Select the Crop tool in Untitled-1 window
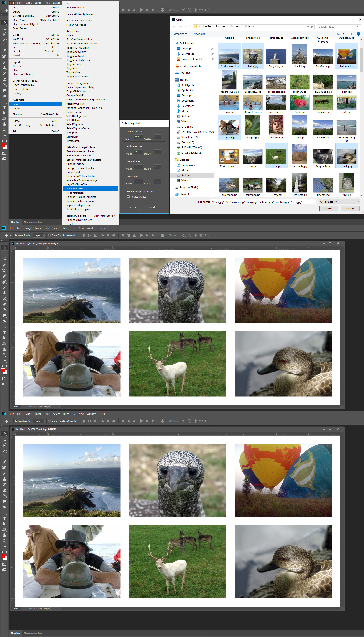 click(x=4, y=270)
